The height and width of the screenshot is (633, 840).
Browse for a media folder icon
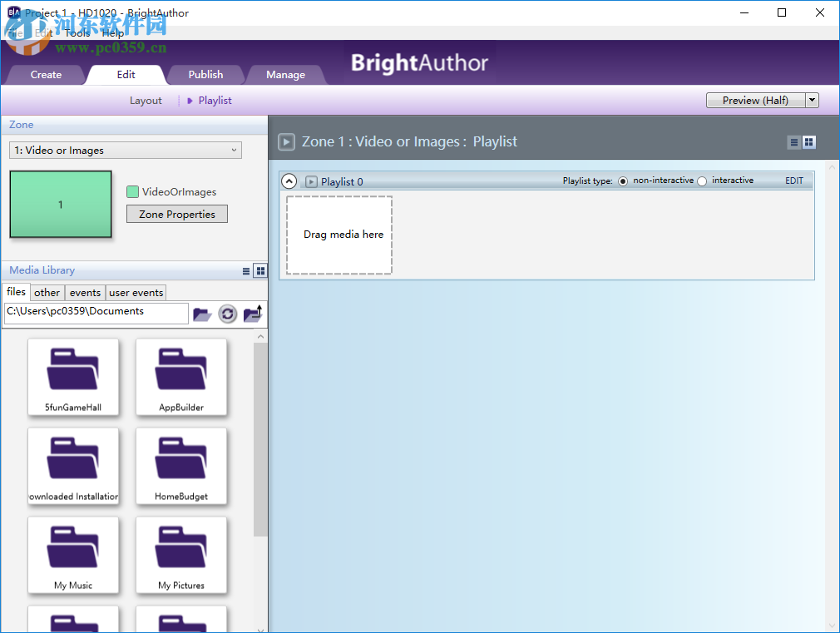tap(202, 314)
